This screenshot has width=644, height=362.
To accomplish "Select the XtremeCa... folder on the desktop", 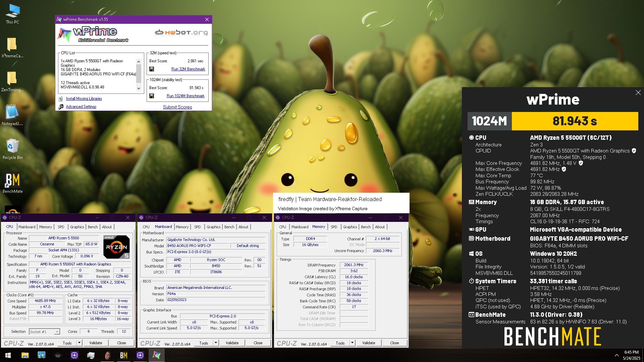I will pyautogui.click(x=12, y=47).
